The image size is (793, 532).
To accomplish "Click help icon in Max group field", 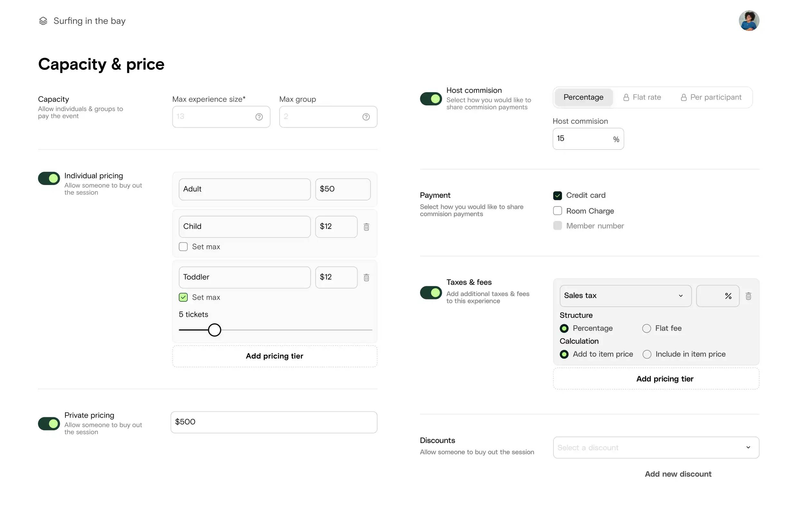I will tap(366, 117).
